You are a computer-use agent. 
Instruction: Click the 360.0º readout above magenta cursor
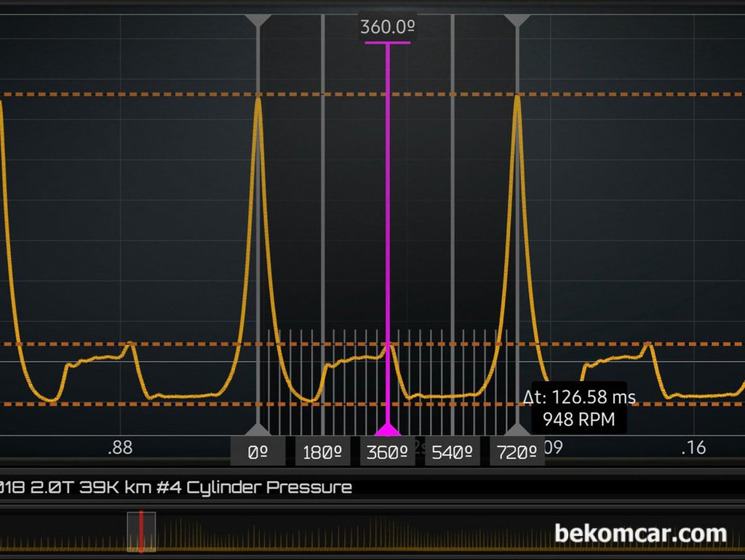click(x=388, y=28)
